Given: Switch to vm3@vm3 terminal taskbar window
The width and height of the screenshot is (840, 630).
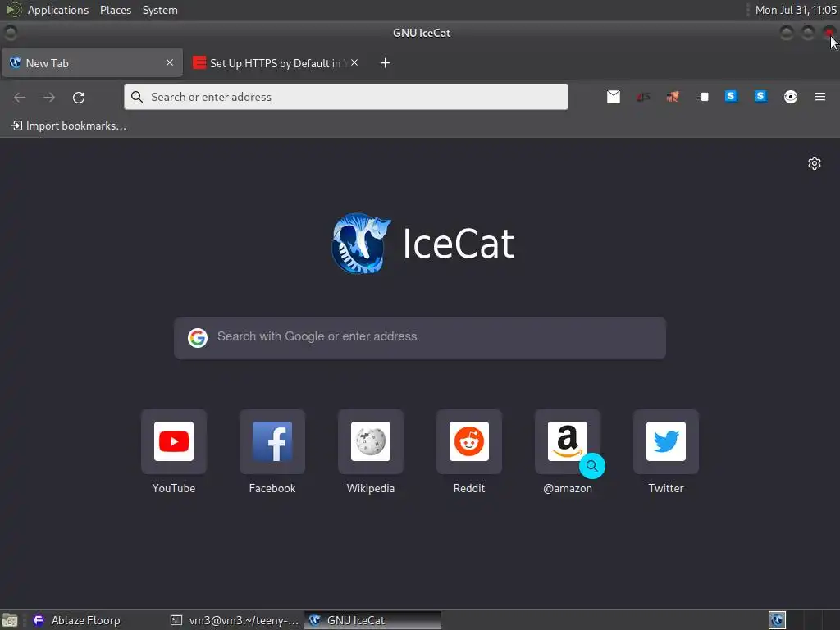Looking at the screenshot, I should pyautogui.click(x=234, y=620).
